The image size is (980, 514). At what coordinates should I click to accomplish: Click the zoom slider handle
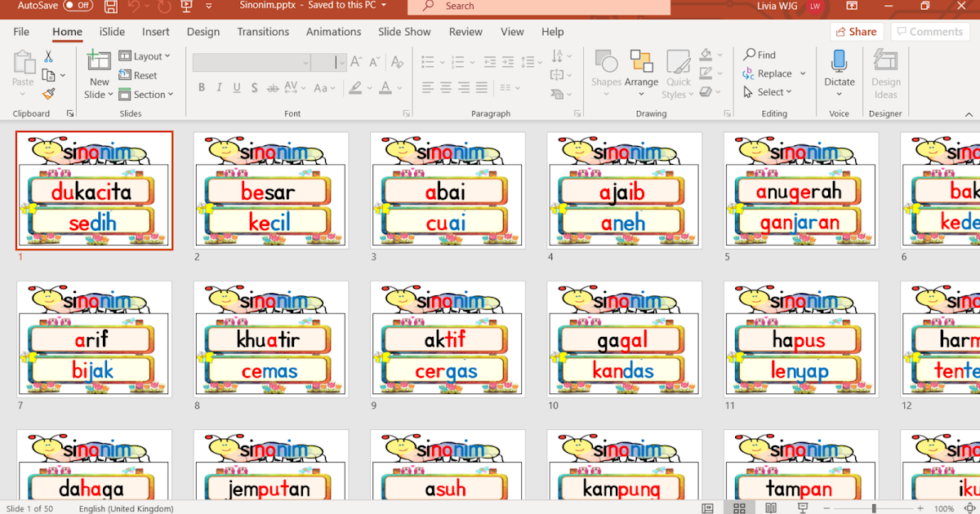(x=874, y=508)
